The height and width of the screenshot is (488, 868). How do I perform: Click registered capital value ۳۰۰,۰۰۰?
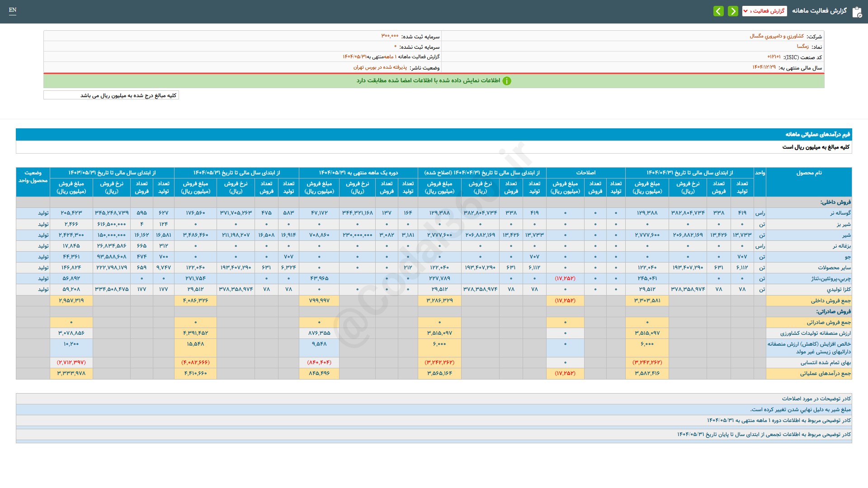(390, 36)
